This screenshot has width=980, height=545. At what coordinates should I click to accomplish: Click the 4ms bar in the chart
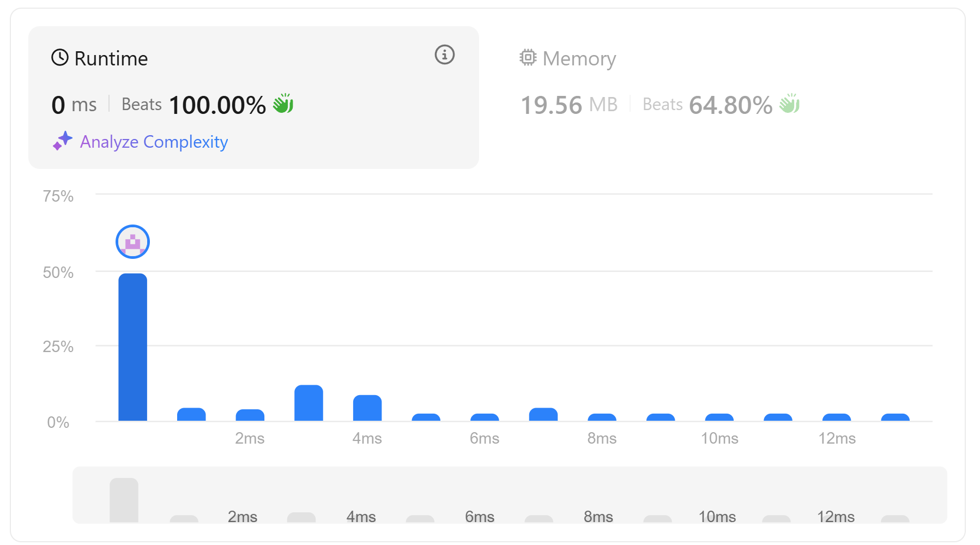point(367,408)
